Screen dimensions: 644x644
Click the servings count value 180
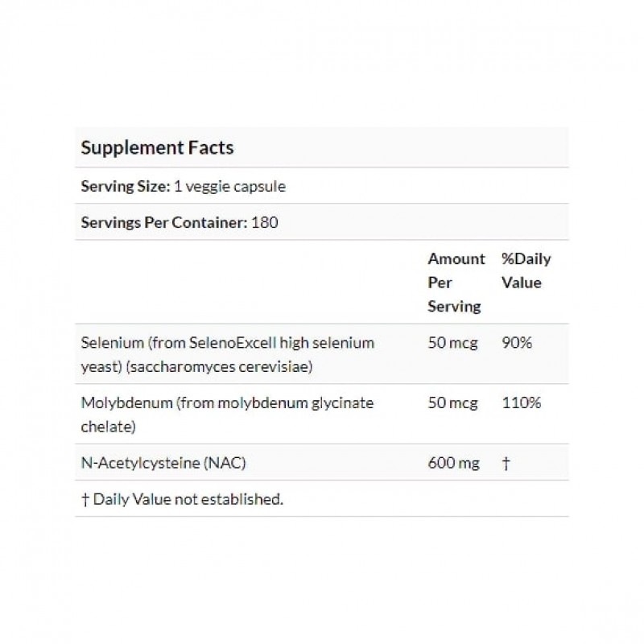point(265,222)
